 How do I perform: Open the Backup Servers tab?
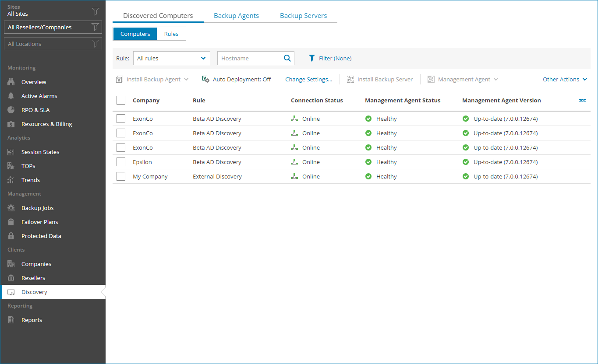303,16
